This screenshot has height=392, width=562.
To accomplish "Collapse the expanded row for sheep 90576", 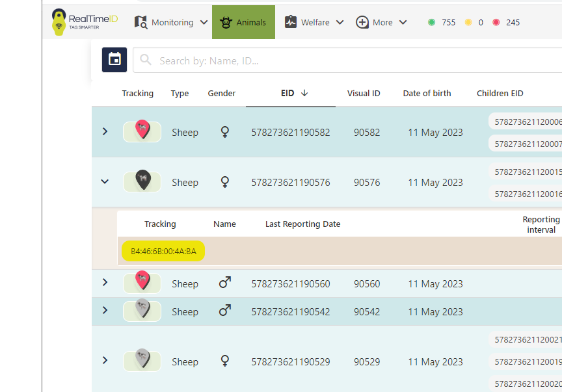I will tap(105, 182).
